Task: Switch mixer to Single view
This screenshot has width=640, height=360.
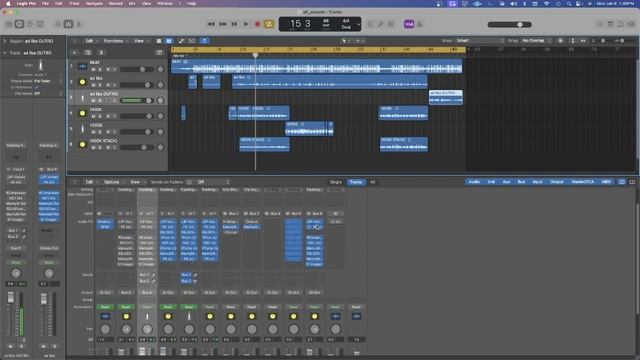Action: coord(336,182)
